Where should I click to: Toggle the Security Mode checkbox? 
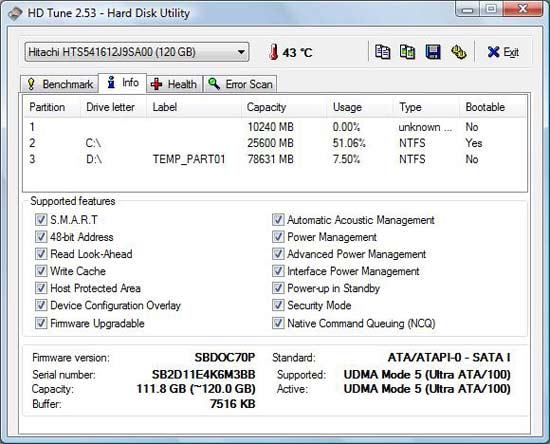coord(278,305)
